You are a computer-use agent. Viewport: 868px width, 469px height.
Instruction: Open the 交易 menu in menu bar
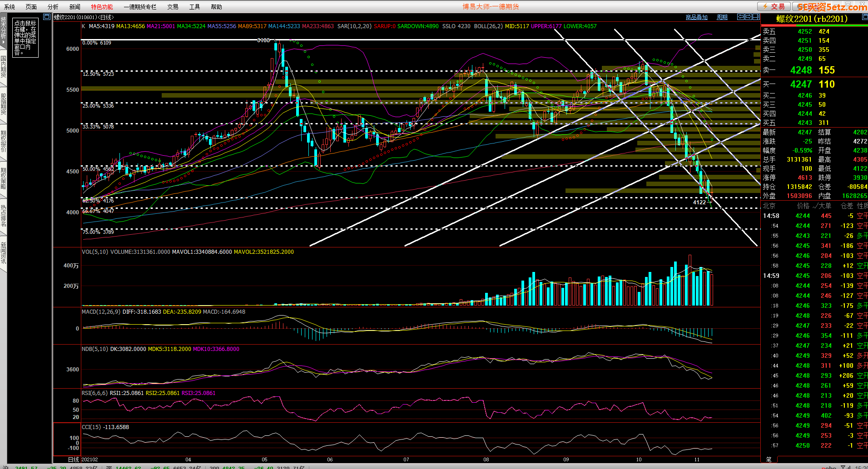(173, 7)
